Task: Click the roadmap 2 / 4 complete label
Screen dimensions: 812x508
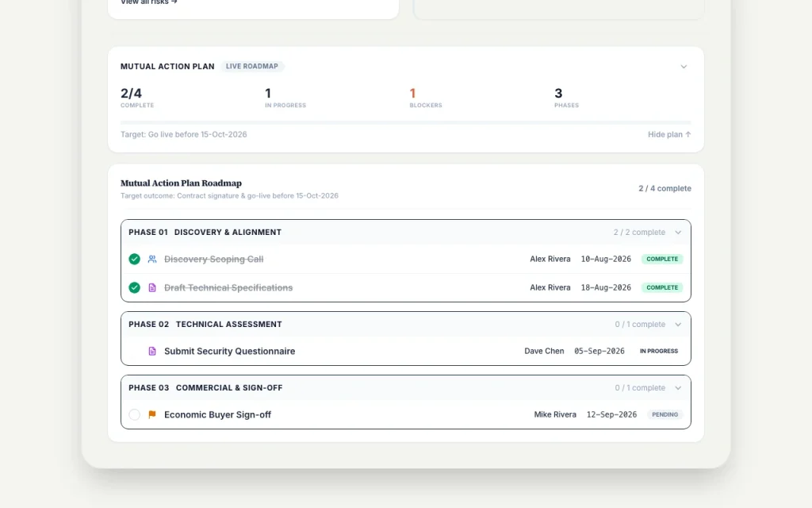Action: (x=665, y=188)
